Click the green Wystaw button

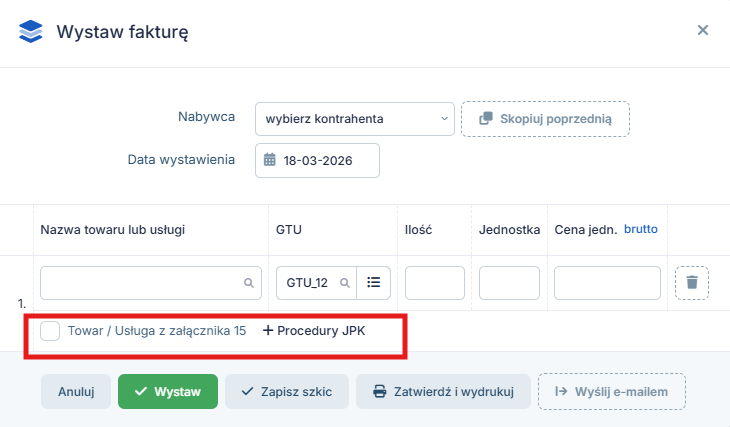tap(167, 392)
